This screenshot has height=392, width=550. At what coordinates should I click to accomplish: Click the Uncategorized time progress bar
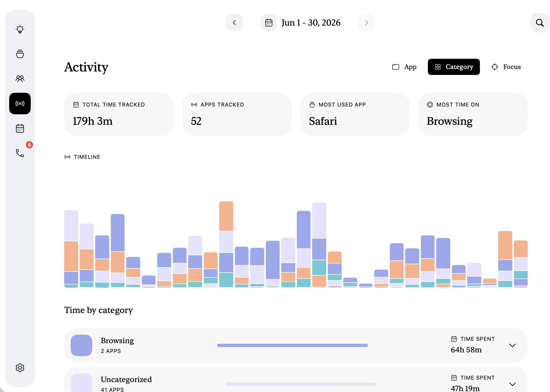coord(301,384)
